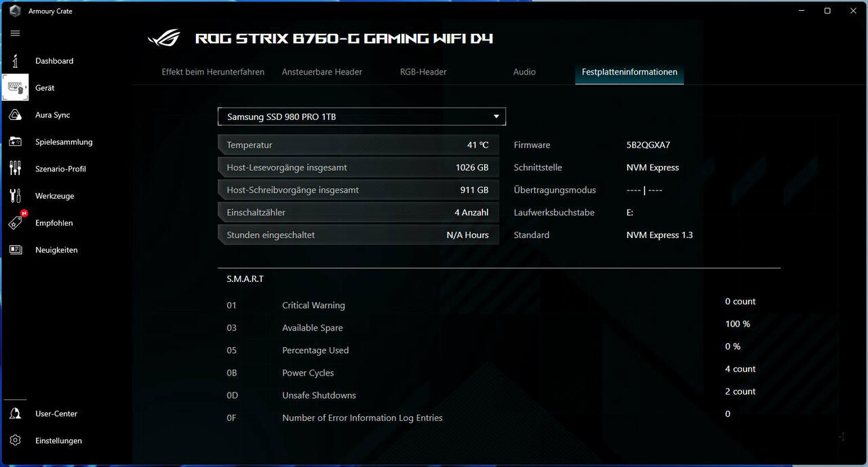The image size is (868, 467).
Task: Click the 2 count Unsafe Shutdowns value
Action: (x=741, y=391)
